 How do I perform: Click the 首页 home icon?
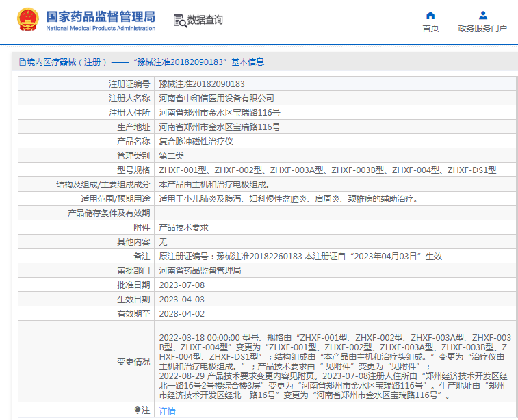click(430, 16)
